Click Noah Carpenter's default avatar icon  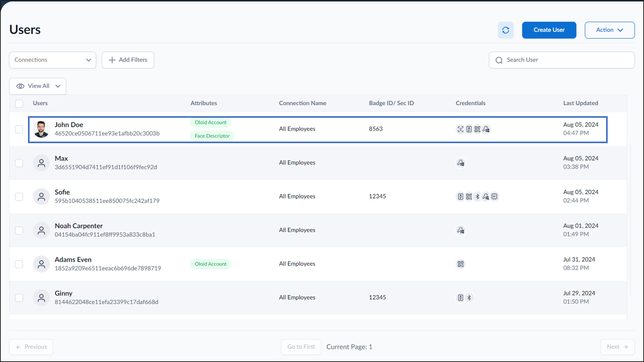pyautogui.click(x=41, y=230)
